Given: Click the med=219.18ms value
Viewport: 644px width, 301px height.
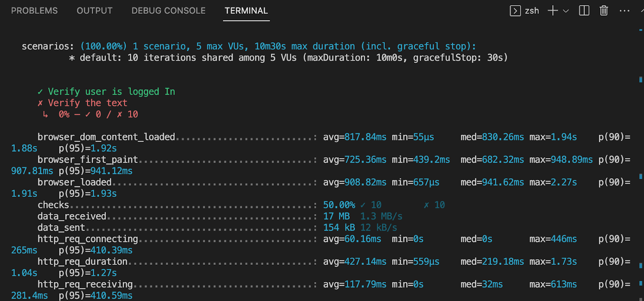Looking at the screenshot, I should (x=492, y=262).
